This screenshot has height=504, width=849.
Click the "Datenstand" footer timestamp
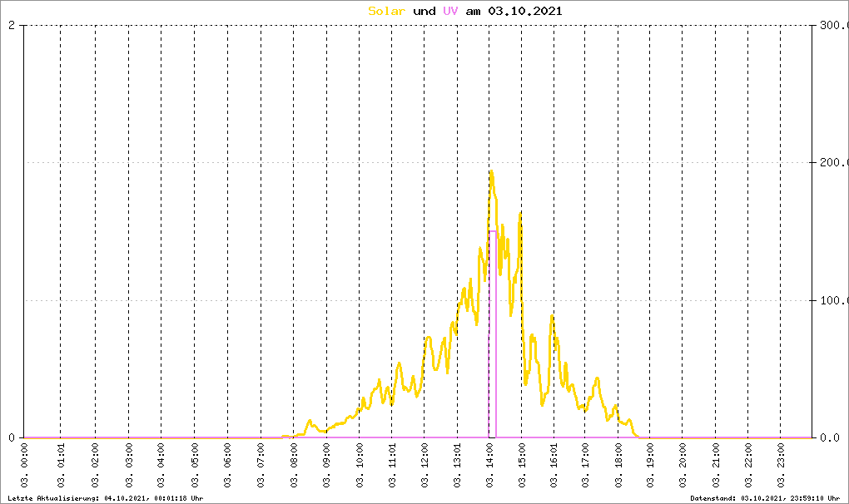point(765,498)
